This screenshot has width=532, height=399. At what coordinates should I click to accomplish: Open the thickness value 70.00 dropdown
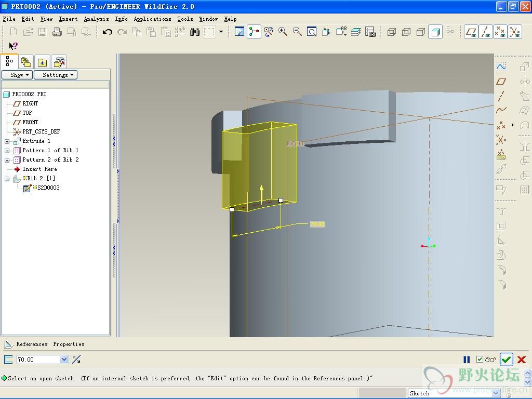(x=64, y=360)
